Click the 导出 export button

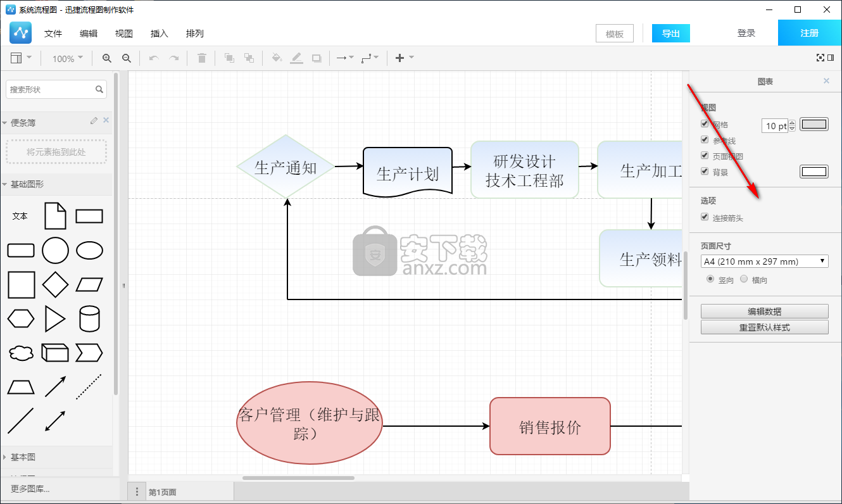[x=671, y=34]
